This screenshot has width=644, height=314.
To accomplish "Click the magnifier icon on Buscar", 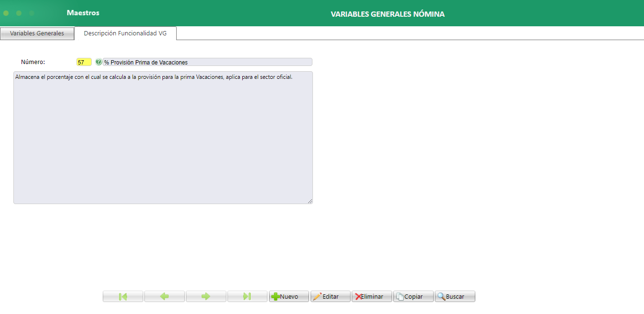I will coord(441,296).
